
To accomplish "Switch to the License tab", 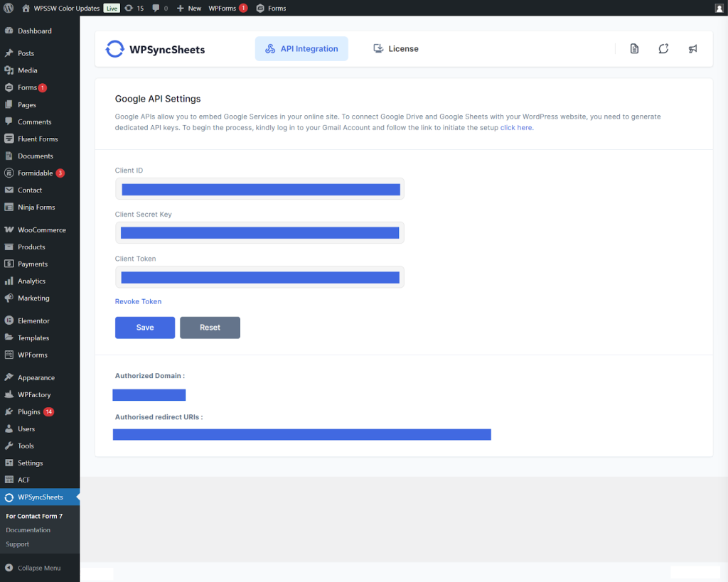I will [396, 49].
